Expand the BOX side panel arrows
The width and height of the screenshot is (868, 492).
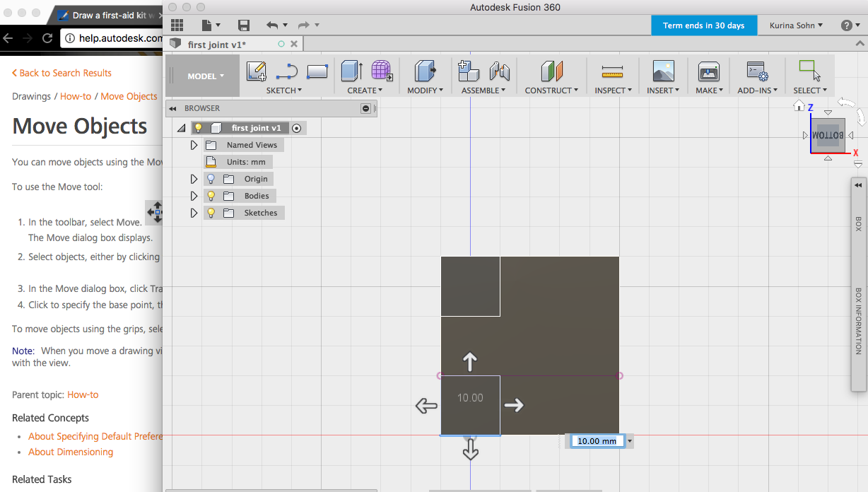(x=858, y=185)
